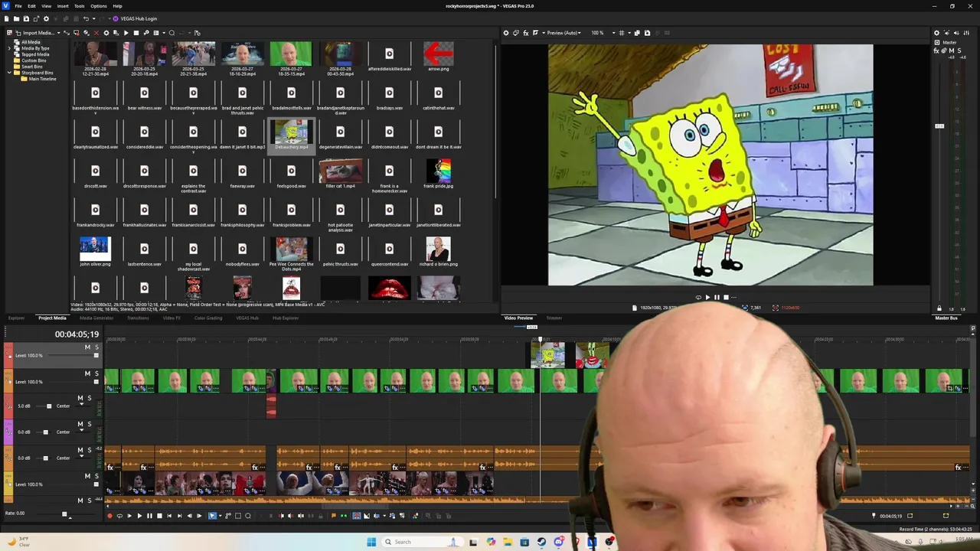Open grid overlays dropdown in preview toolbar

pos(629,33)
